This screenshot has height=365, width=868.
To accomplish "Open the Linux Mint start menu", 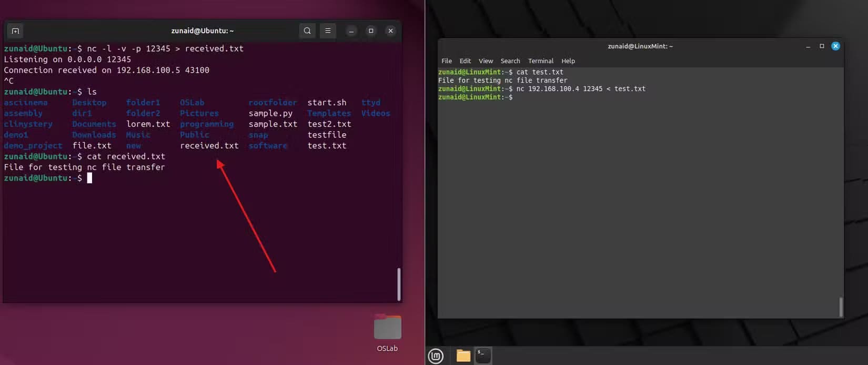I will [x=436, y=356].
